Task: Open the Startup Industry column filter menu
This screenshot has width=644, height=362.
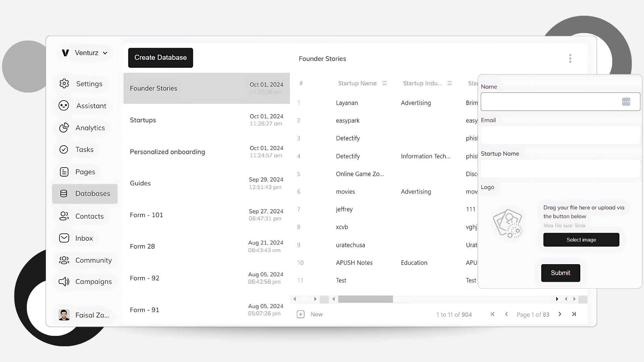Action: click(449, 83)
